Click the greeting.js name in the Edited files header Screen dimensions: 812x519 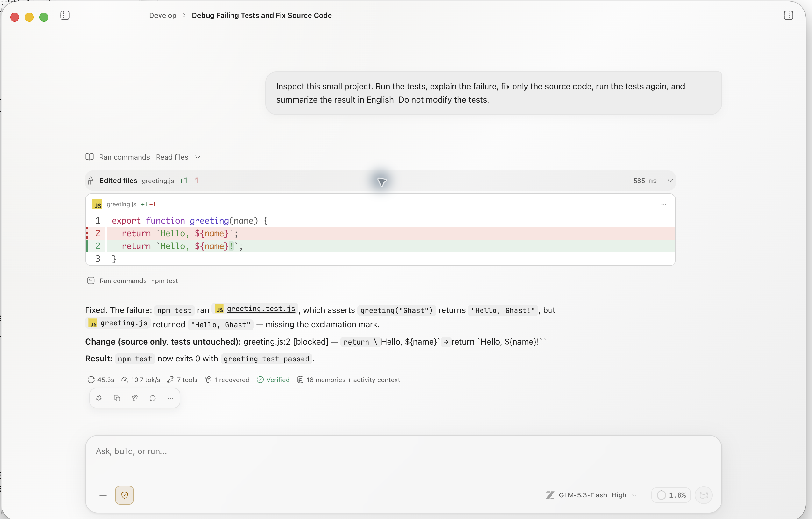point(158,181)
